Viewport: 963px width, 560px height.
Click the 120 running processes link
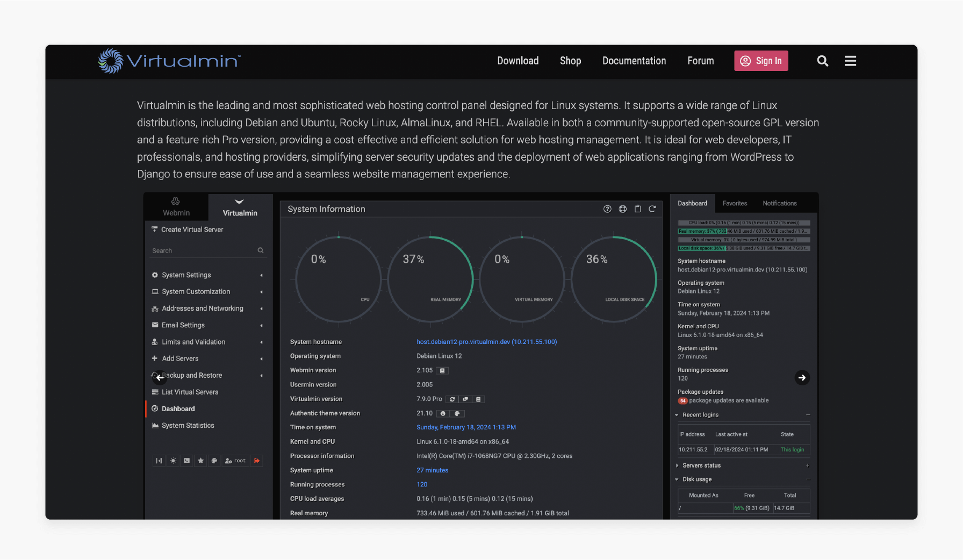point(422,484)
